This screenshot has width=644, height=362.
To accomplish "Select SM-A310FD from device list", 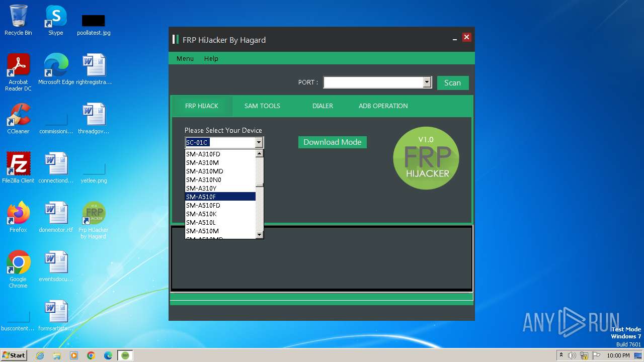I will [x=220, y=154].
